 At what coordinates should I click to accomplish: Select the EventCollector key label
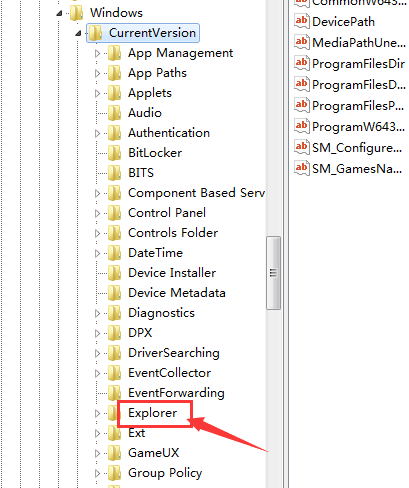click(170, 373)
